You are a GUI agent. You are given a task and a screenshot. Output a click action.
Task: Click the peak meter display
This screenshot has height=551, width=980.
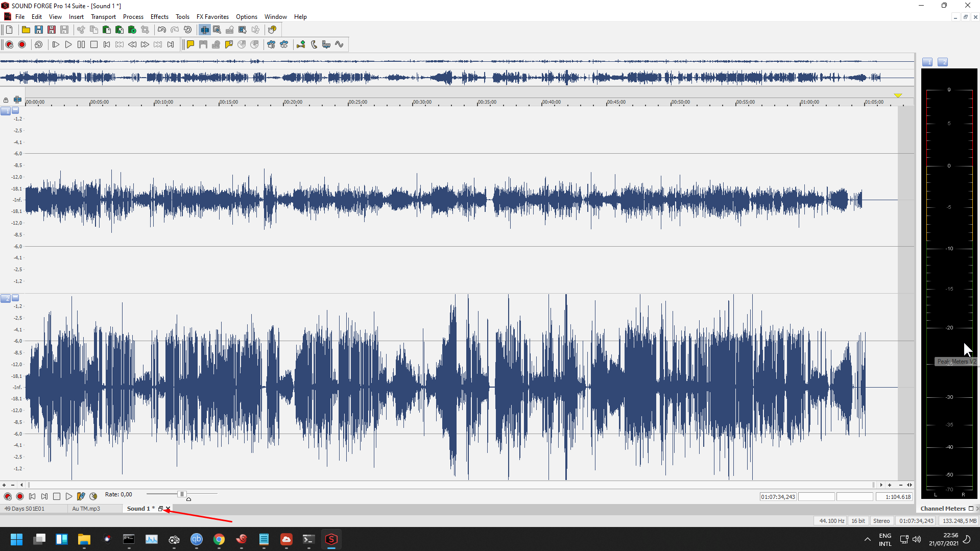(x=949, y=283)
